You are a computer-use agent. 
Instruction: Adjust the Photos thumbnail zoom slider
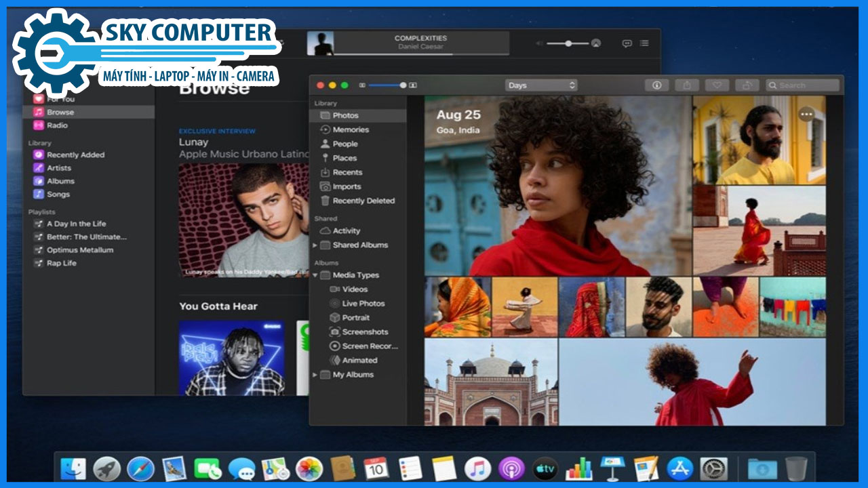pyautogui.click(x=403, y=85)
